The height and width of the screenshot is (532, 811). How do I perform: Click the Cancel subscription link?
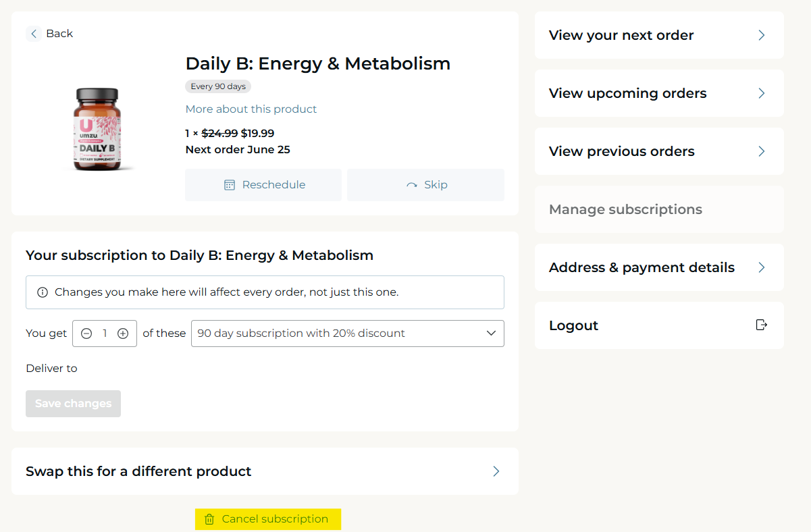click(x=275, y=519)
